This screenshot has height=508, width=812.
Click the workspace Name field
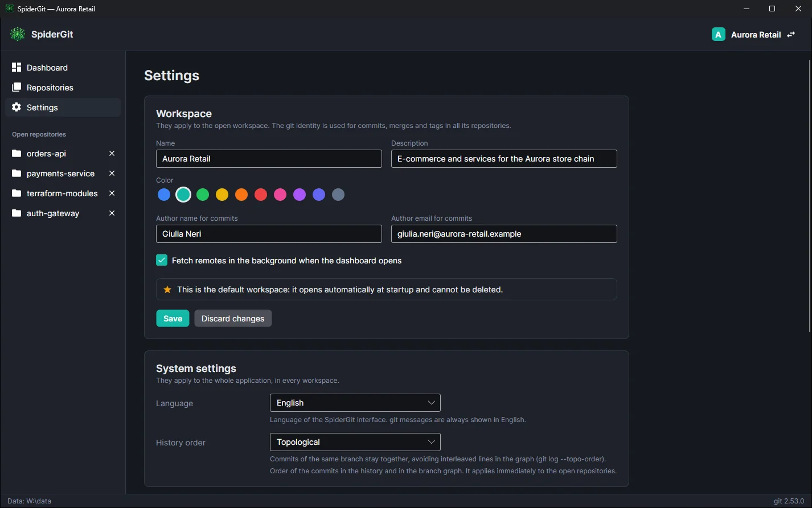click(269, 159)
